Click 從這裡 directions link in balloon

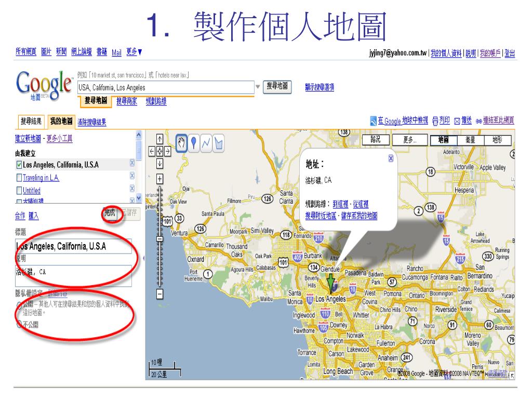pos(361,204)
